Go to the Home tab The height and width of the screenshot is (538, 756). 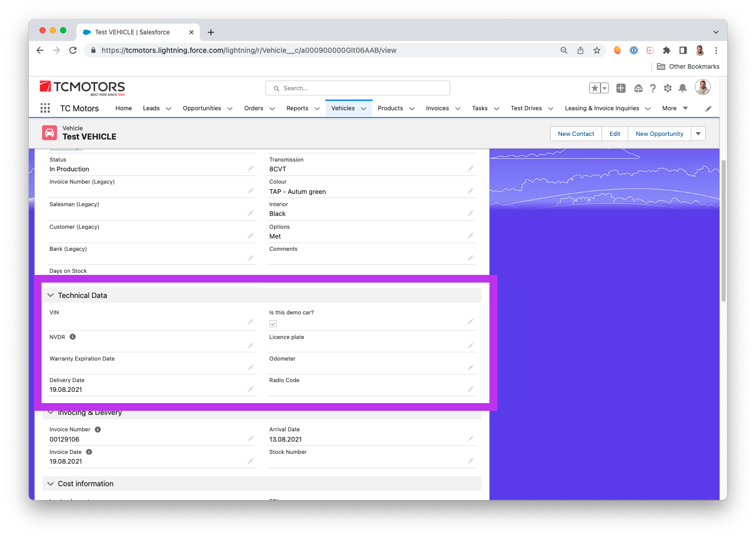[124, 108]
